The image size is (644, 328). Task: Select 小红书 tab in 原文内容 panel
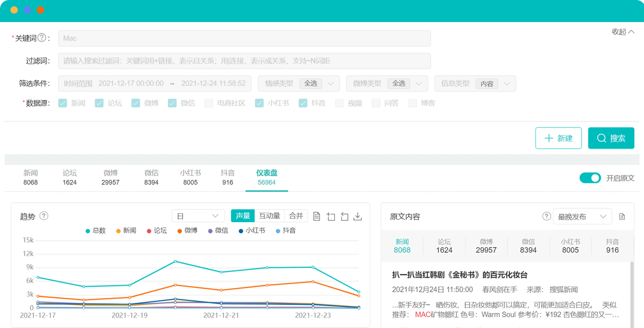pos(570,246)
